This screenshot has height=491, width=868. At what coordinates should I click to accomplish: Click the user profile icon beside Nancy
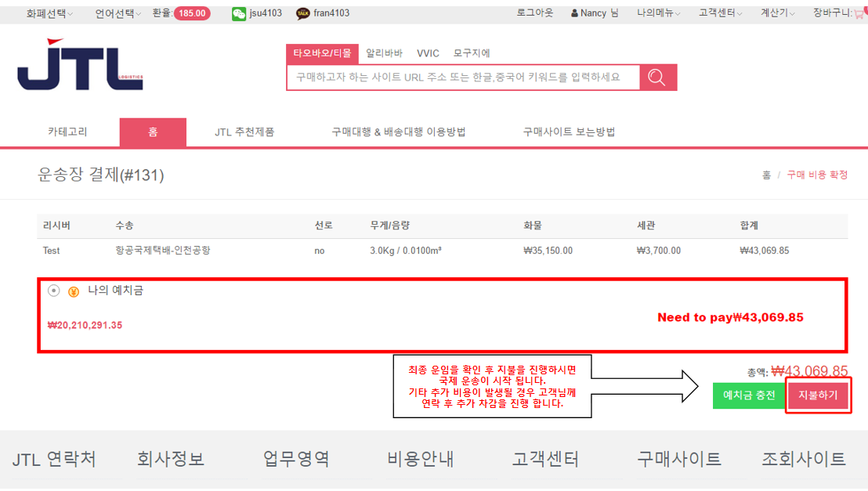pyautogui.click(x=575, y=13)
